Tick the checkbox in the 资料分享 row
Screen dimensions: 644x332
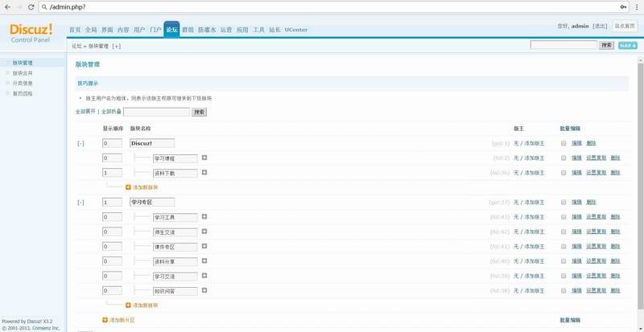[x=563, y=261]
